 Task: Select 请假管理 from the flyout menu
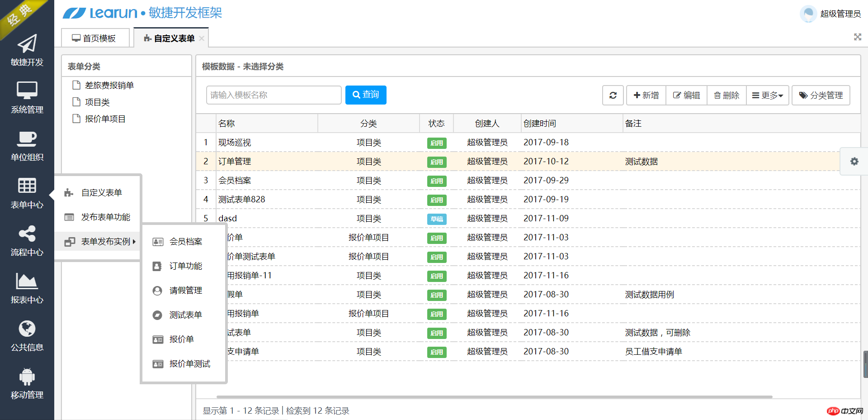(185, 290)
